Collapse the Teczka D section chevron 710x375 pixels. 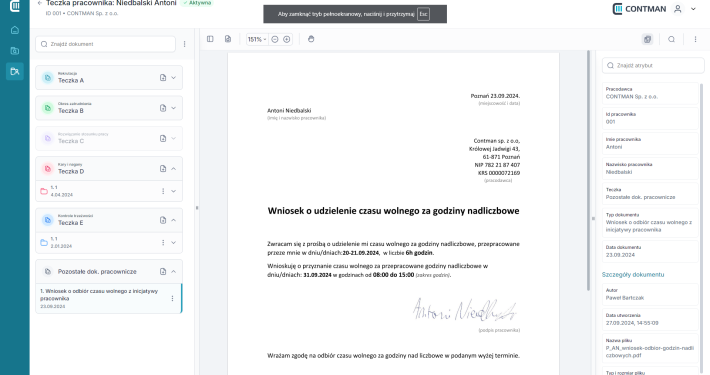pos(173,168)
